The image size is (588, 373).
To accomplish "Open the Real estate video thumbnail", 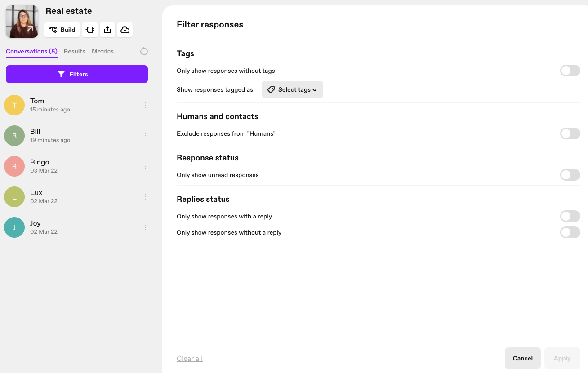I will (x=22, y=22).
